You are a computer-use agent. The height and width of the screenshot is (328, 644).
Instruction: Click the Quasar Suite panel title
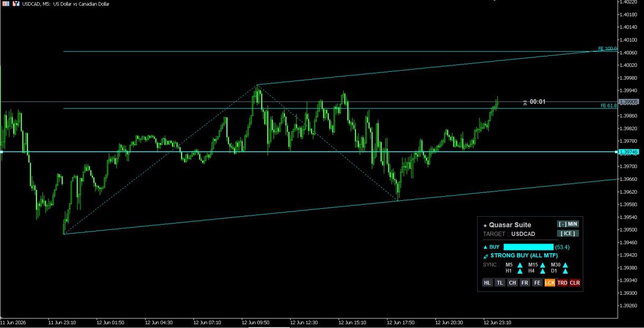pyautogui.click(x=510, y=225)
